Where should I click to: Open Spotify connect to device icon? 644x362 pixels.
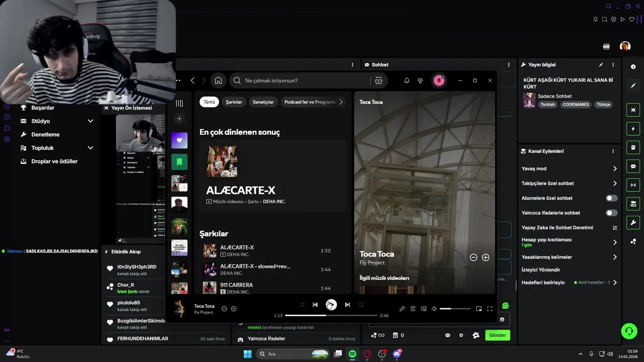tap(424, 309)
